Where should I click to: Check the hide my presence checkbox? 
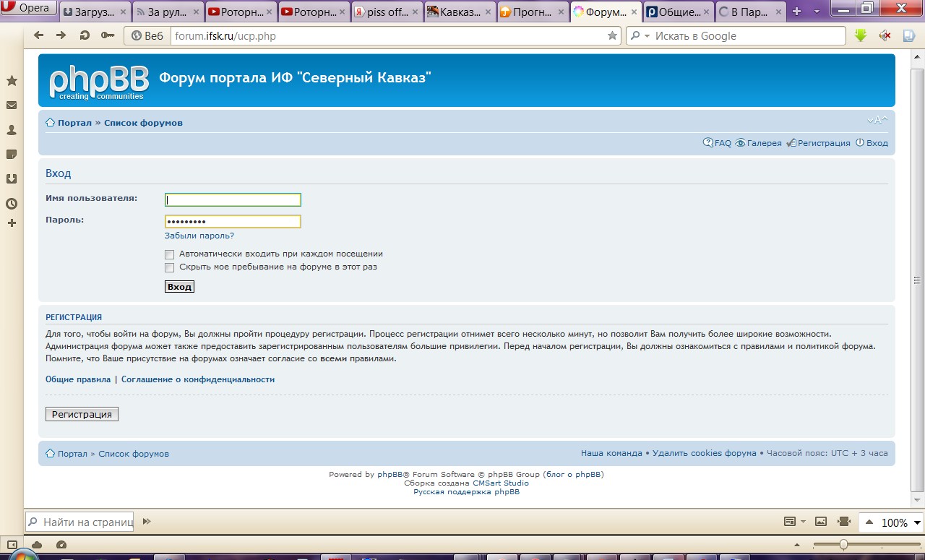[170, 267]
